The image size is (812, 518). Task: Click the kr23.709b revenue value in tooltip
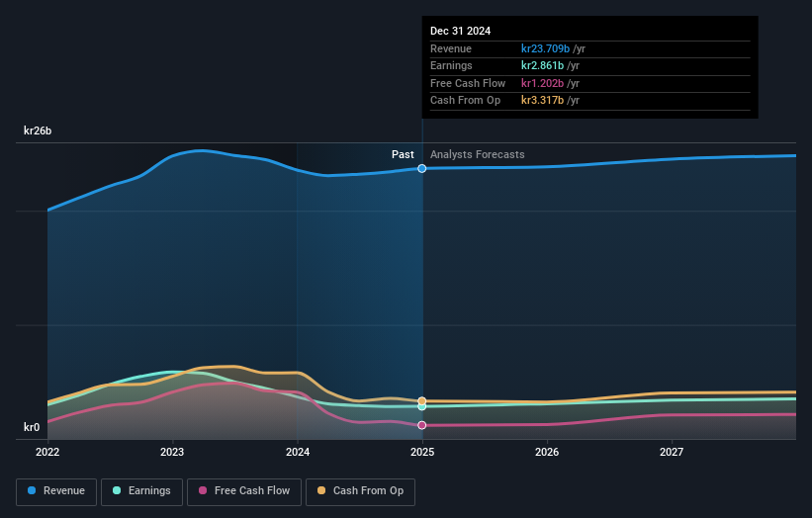pyautogui.click(x=545, y=48)
